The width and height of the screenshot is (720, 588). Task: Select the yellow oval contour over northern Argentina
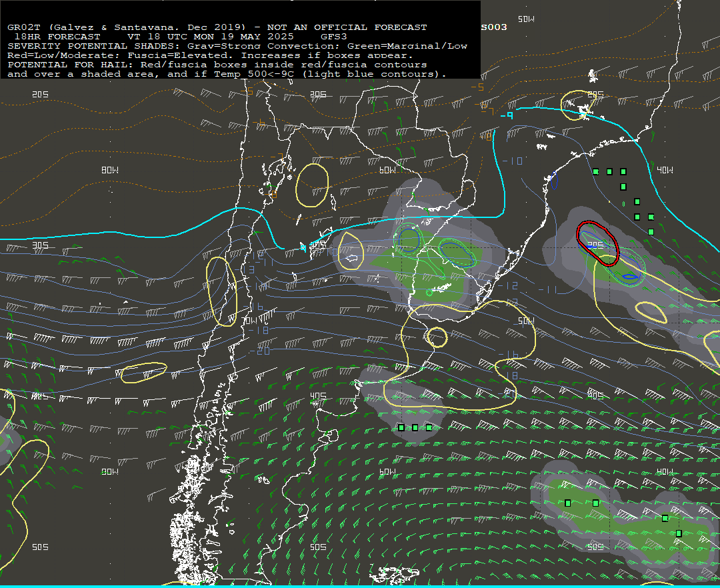click(x=312, y=185)
